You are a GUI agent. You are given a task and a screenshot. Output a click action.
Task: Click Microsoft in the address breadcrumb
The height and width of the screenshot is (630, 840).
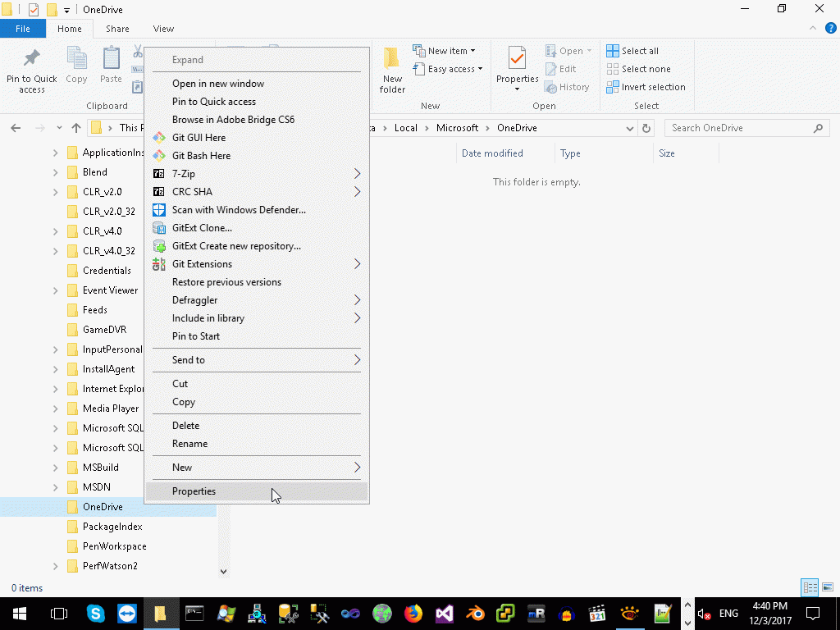[x=457, y=128]
